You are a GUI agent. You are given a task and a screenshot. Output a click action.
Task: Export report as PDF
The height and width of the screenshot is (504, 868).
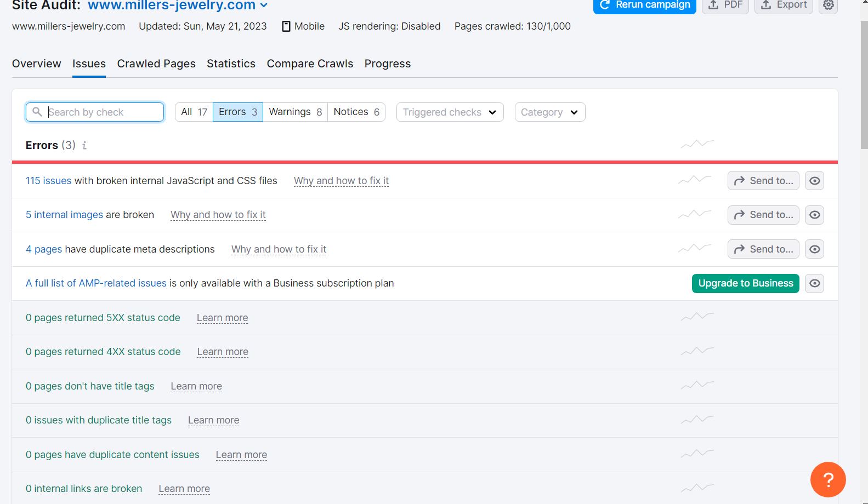[725, 5]
